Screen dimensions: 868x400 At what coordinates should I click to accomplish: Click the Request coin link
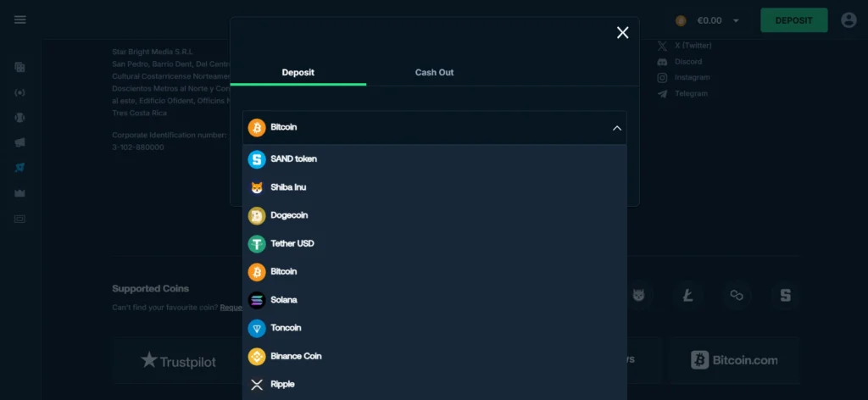point(231,308)
